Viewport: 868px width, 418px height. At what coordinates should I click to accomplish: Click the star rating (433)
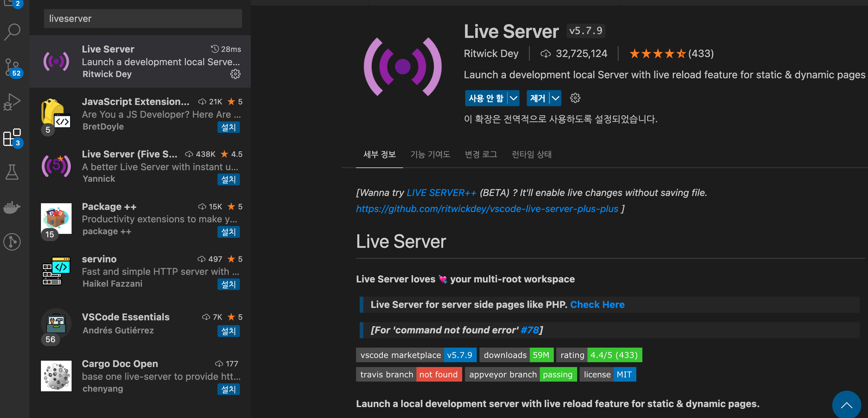671,54
